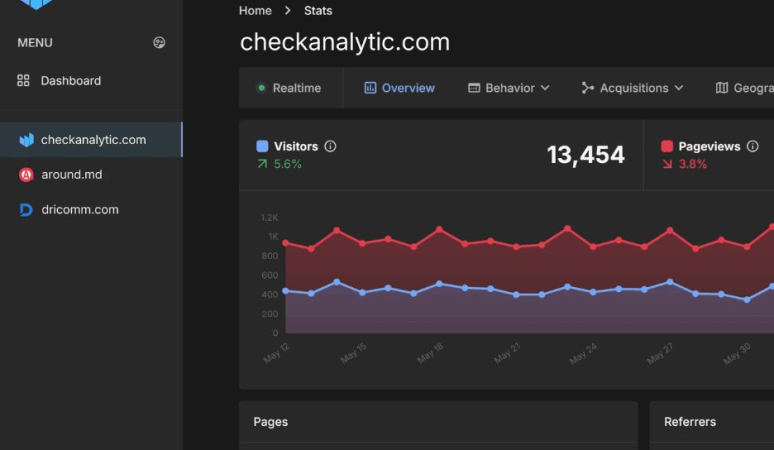Expand the Behavior dropdown chevron
The height and width of the screenshot is (450, 774).
click(545, 88)
